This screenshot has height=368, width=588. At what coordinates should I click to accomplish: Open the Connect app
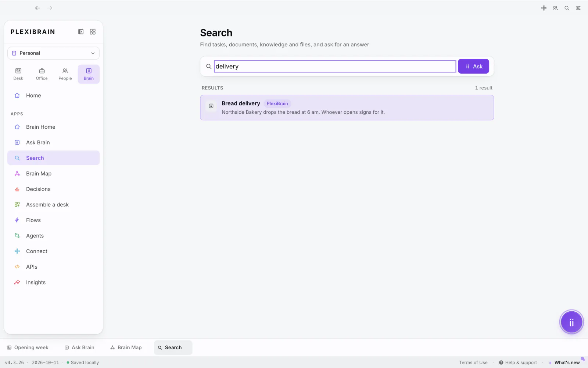53,251
